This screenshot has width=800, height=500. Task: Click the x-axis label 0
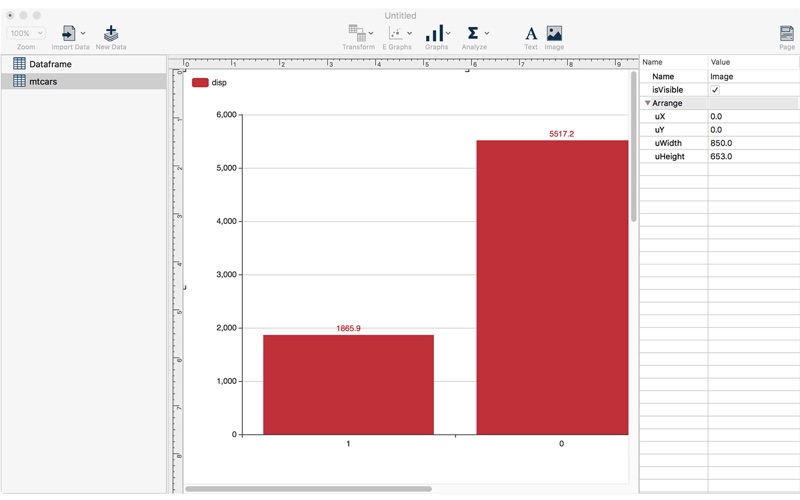click(561, 443)
